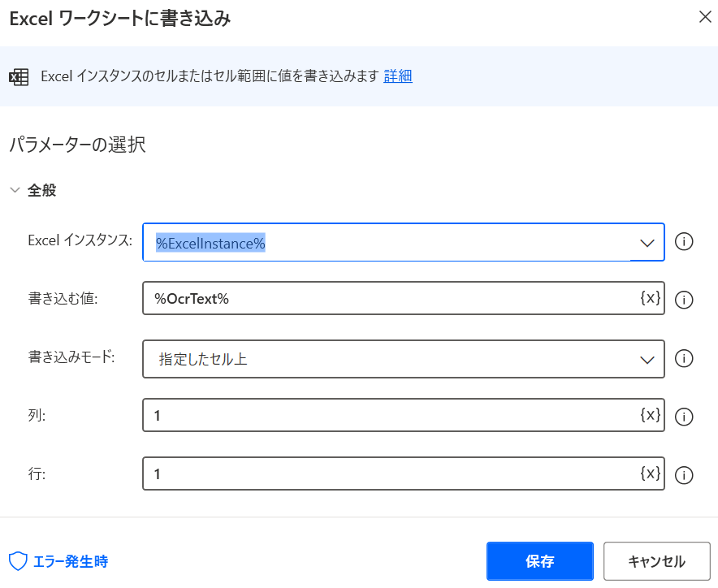
Task: Select the 指定したセル上 write mode option
Action: click(x=365, y=358)
